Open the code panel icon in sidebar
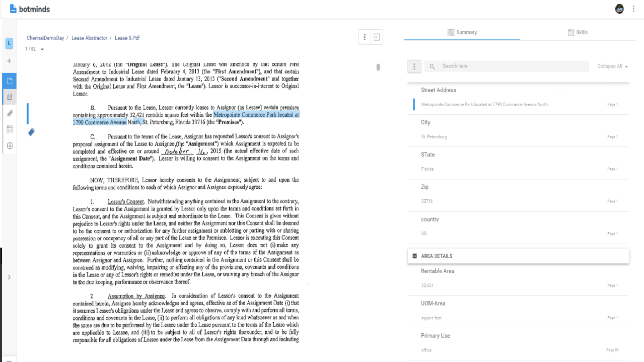This screenshot has height=362, width=644. (x=10, y=129)
